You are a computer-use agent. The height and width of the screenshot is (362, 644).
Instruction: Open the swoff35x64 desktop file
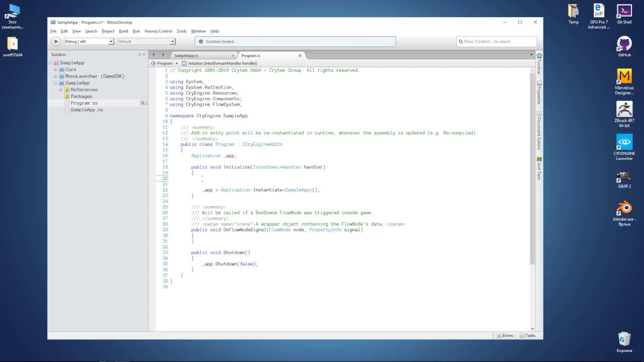[x=13, y=47]
